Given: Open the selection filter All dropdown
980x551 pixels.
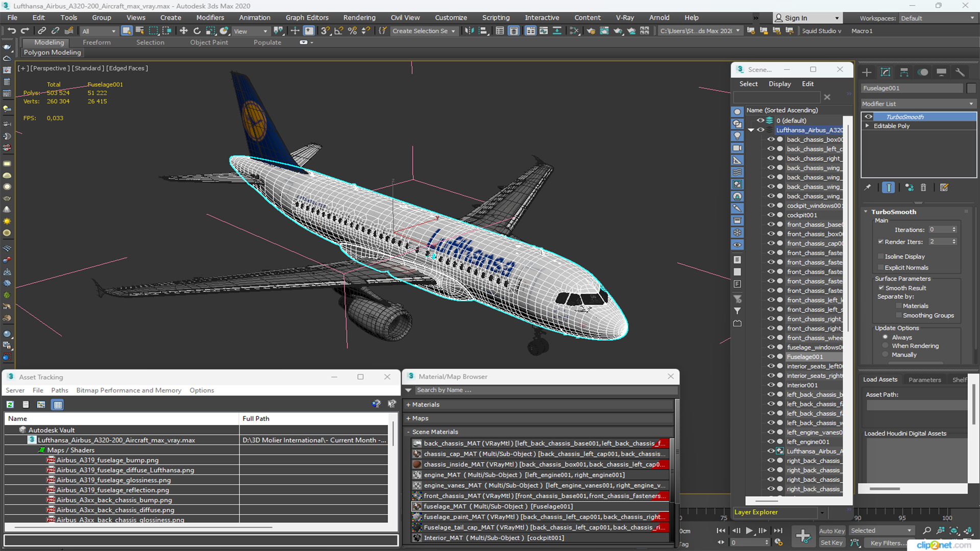Looking at the screenshot, I should [99, 31].
